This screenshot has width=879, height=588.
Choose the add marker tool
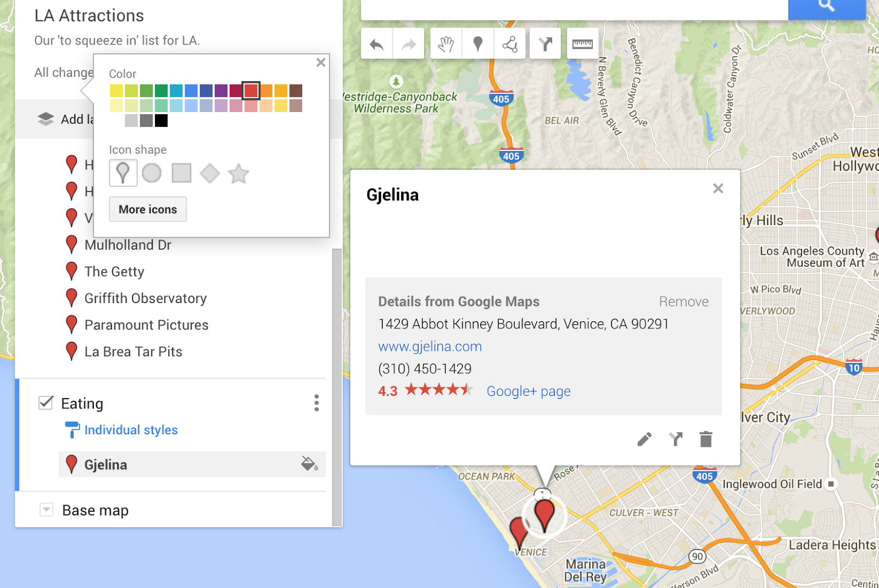coord(478,44)
